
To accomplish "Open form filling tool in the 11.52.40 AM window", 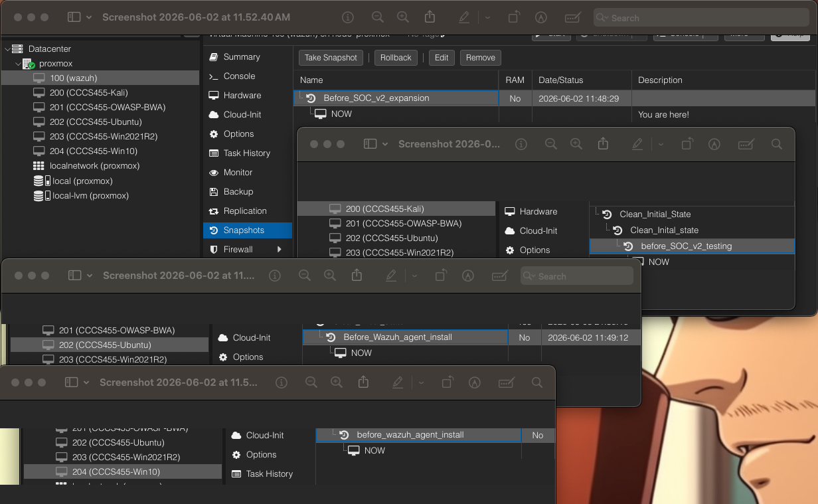I will click(x=573, y=17).
